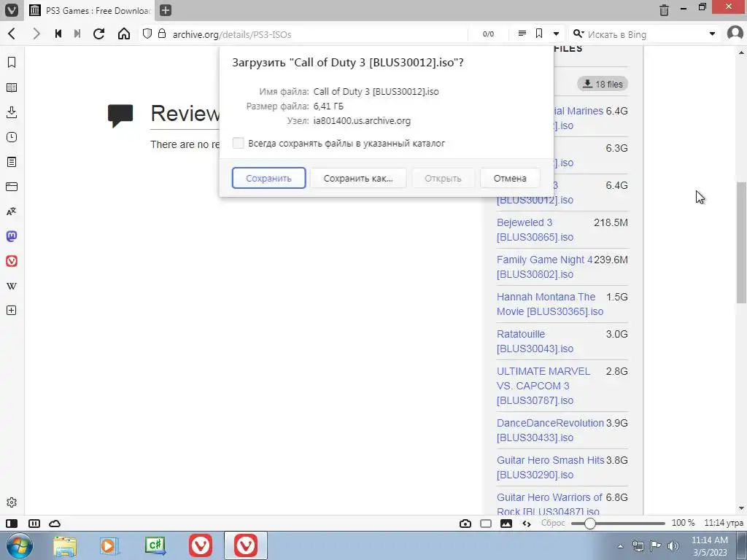The height and width of the screenshot is (560, 747).
Task: Reload the current page
Action: point(98,34)
